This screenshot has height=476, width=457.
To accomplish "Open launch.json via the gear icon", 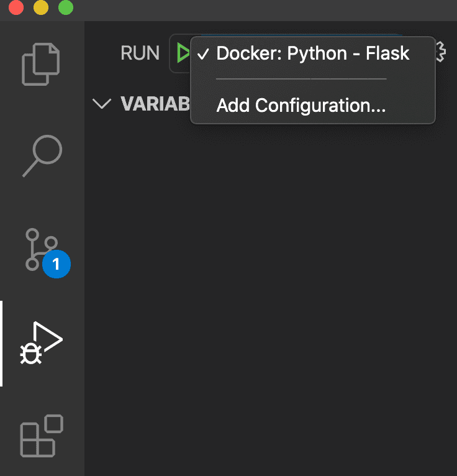I will (441, 52).
